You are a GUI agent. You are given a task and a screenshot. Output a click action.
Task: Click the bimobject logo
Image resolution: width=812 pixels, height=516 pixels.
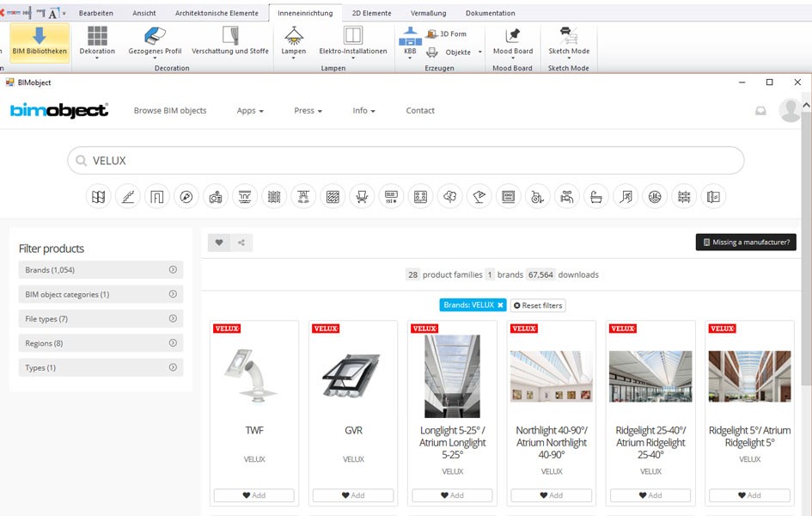(59, 110)
